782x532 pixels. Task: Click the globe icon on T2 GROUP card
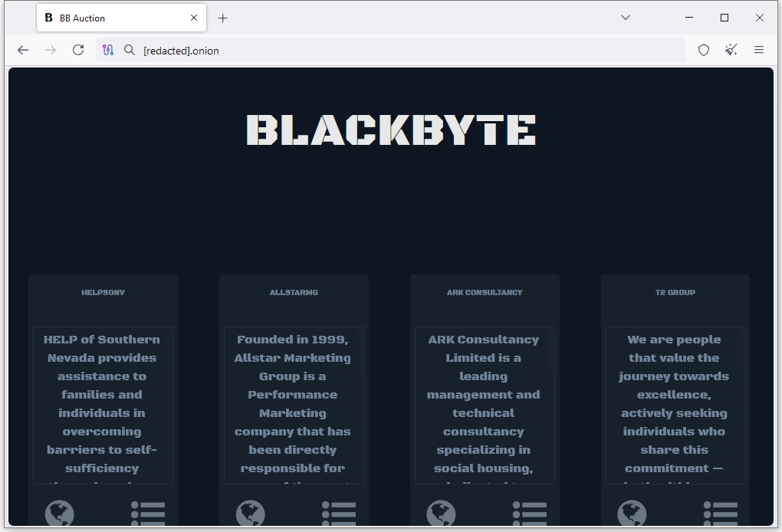click(632, 513)
